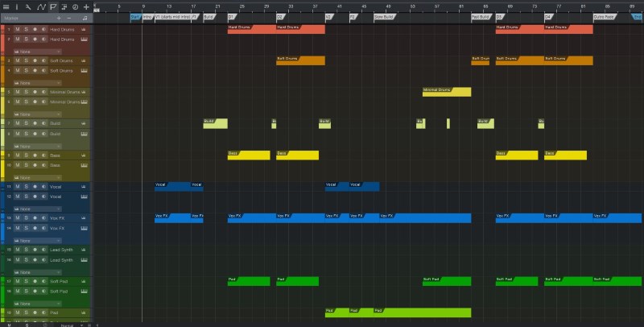
Task: Click keyboard icon on track 2 Hard Drums
Action: [84, 39]
